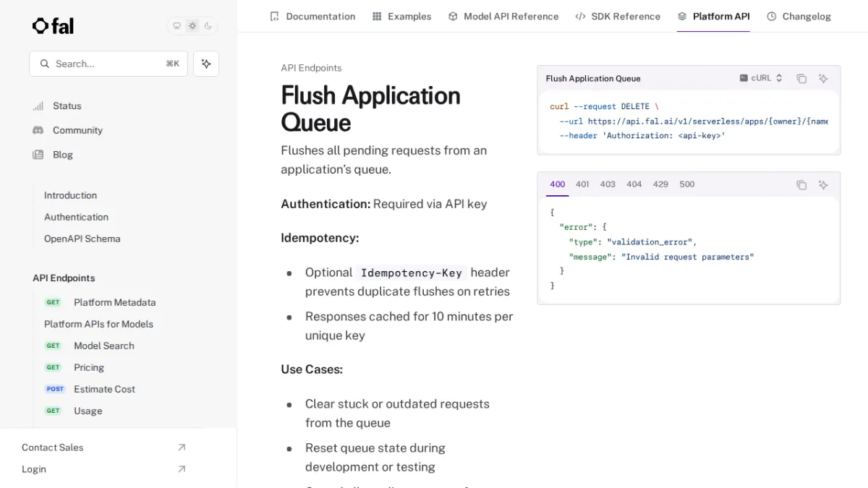Open the Documentation tab
Viewport: 868px width, 488px height.
312,16
